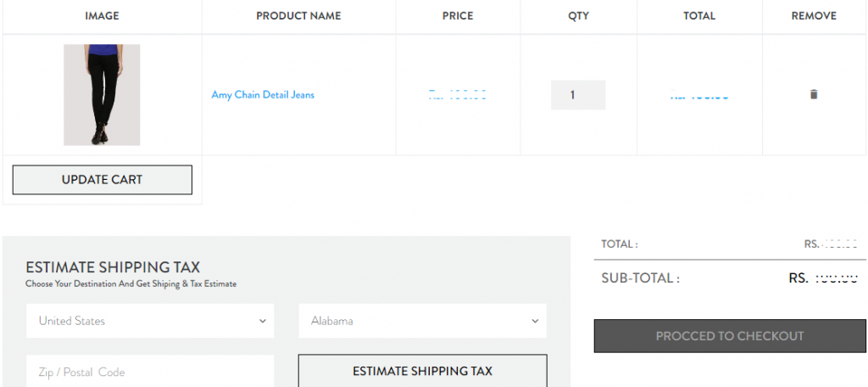The image size is (868, 387).
Task: Click the Estimate Shipping Tax button
Action: click(422, 371)
